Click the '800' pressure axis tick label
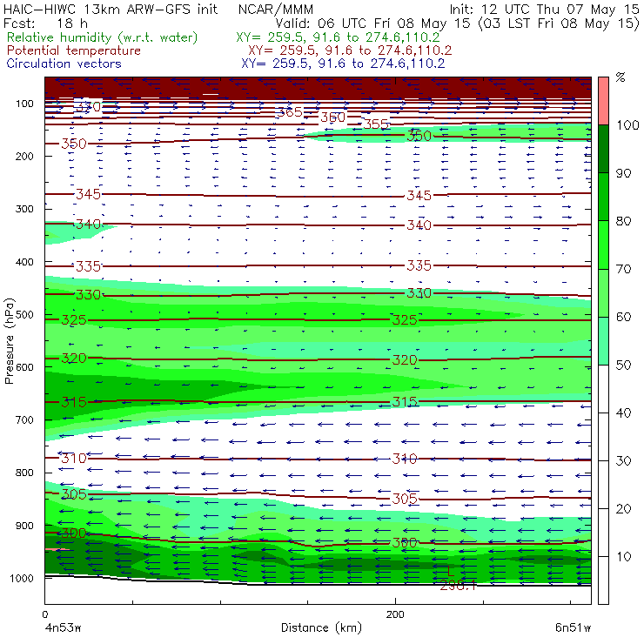644x644 pixels. (x=24, y=473)
